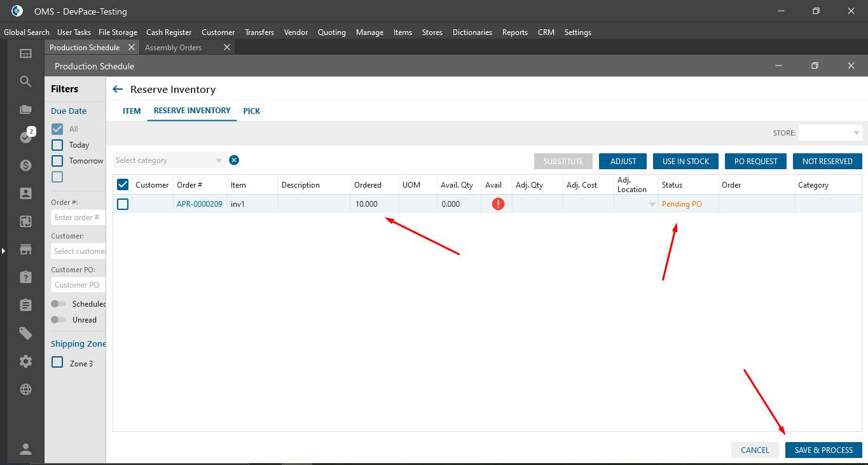Click the Ordered quantity cell 10.000
This screenshot has height=465, width=868.
click(x=375, y=204)
